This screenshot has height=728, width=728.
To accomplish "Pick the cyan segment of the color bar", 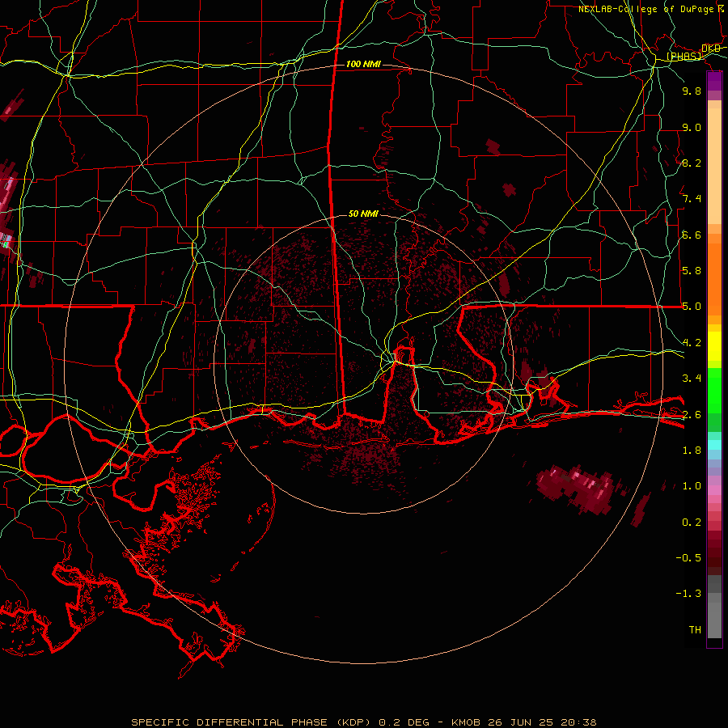I will [714, 445].
